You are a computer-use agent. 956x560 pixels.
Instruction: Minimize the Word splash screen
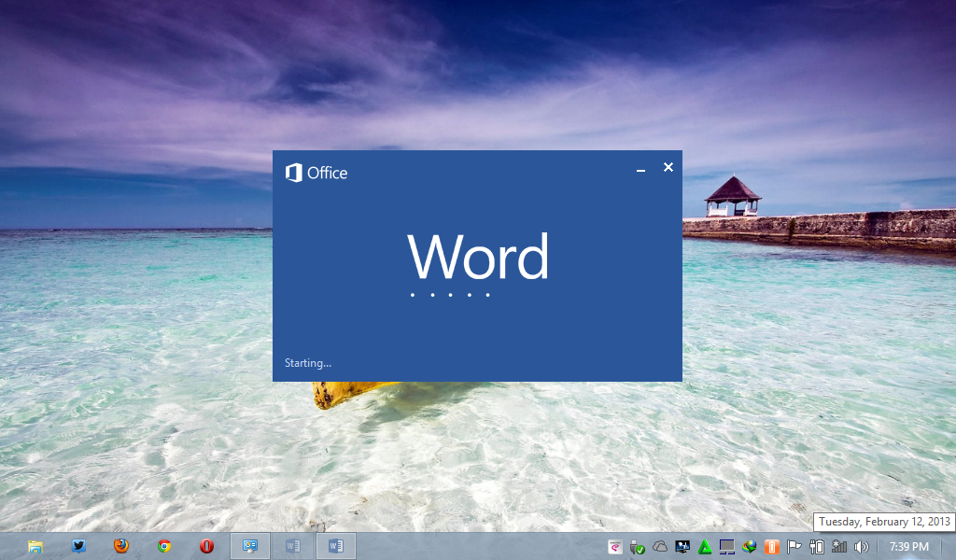[640, 169]
